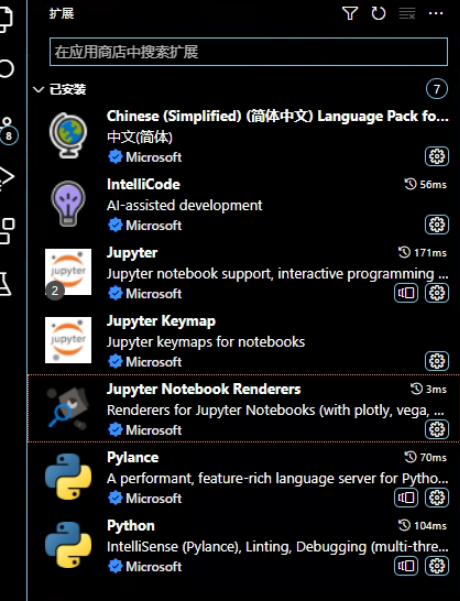Click the Python extension logo icon
This screenshot has width=460, height=601.
[68, 545]
